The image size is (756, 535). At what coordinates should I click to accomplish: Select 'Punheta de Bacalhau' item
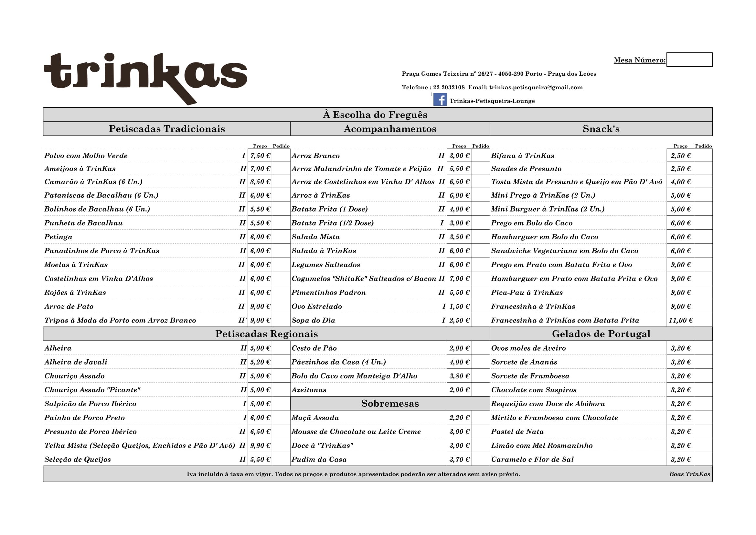click(84, 223)
